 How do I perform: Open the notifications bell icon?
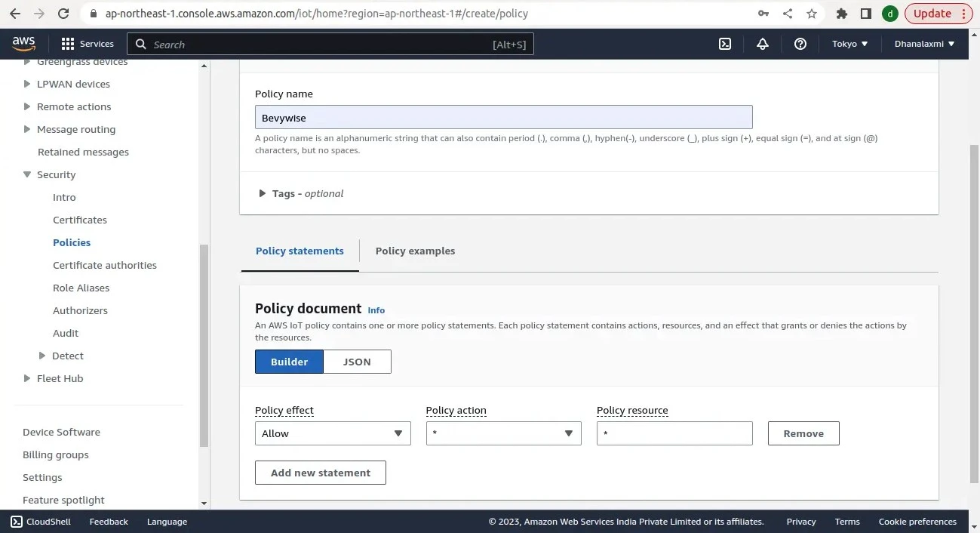pos(763,44)
